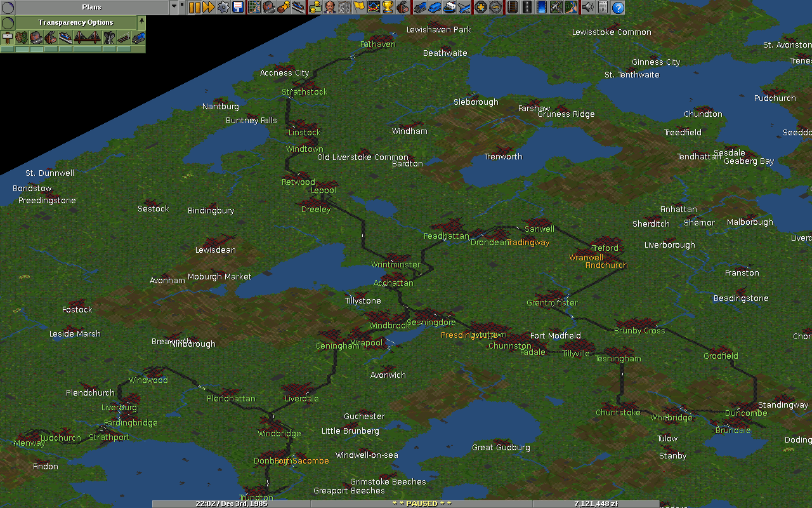Close the Plans window

tap(8, 8)
